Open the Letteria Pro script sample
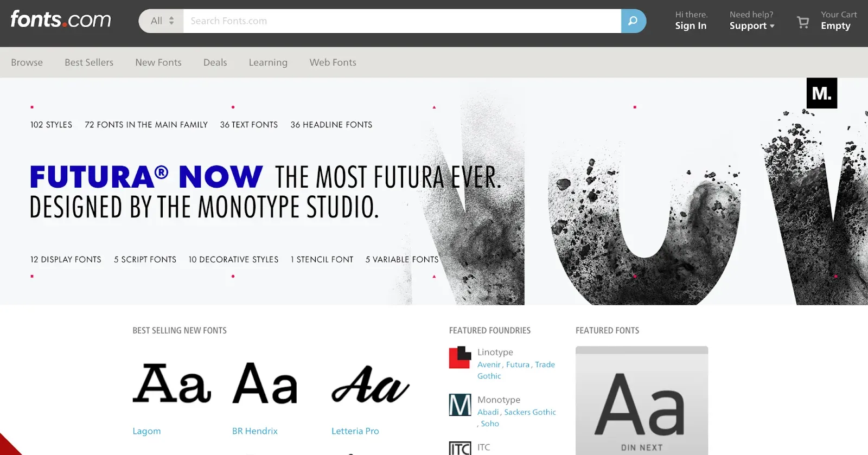The width and height of the screenshot is (868, 455). coord(370,383)
